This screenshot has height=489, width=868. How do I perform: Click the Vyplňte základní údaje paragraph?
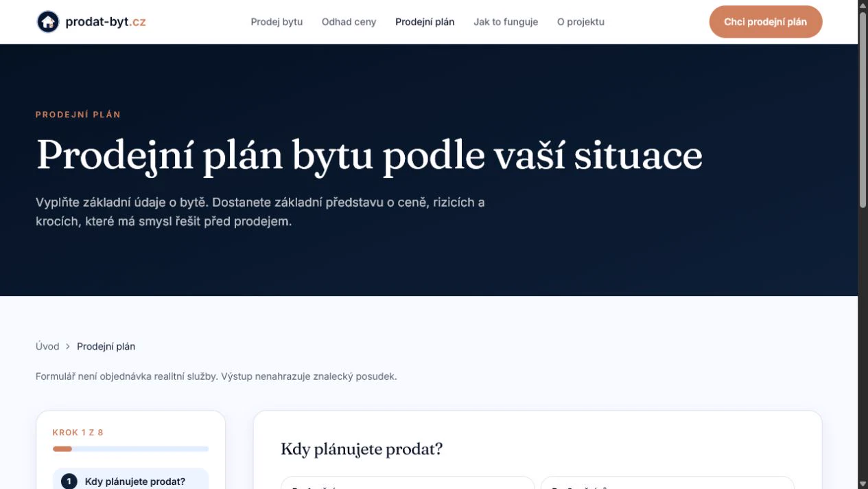[x=260, y=212]
